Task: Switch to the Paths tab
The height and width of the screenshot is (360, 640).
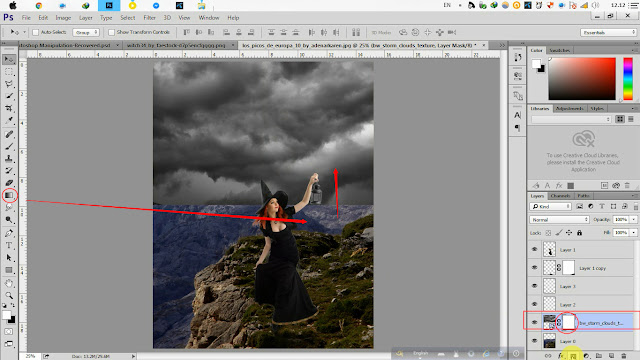Action: click(x=583, y=196)
